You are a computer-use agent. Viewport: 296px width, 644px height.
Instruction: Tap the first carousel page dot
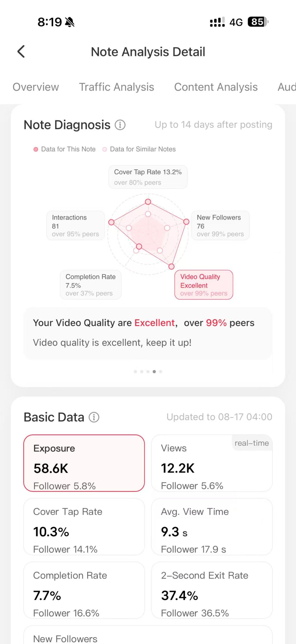[135, 372]
